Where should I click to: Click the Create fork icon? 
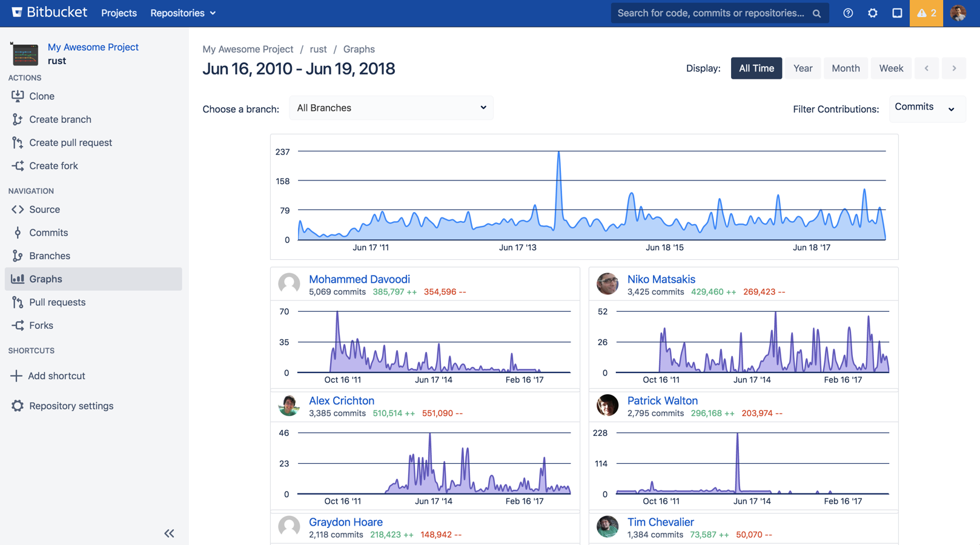(18, 166)
